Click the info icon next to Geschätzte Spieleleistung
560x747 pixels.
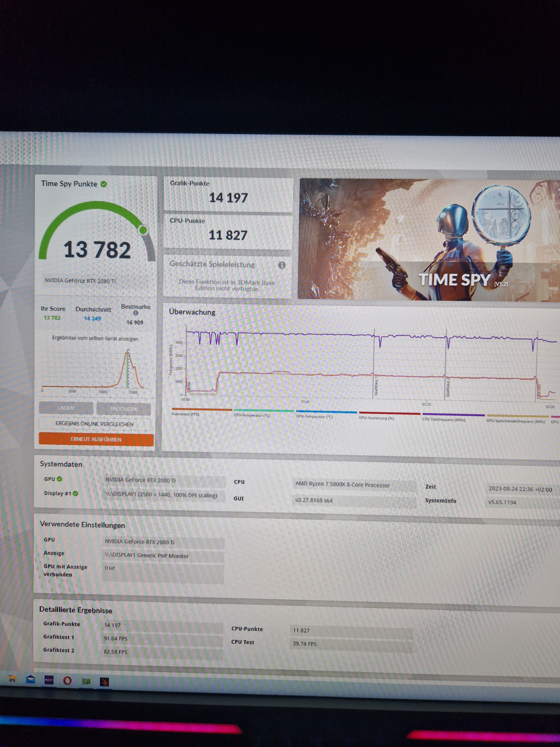(x=281, y=265)
